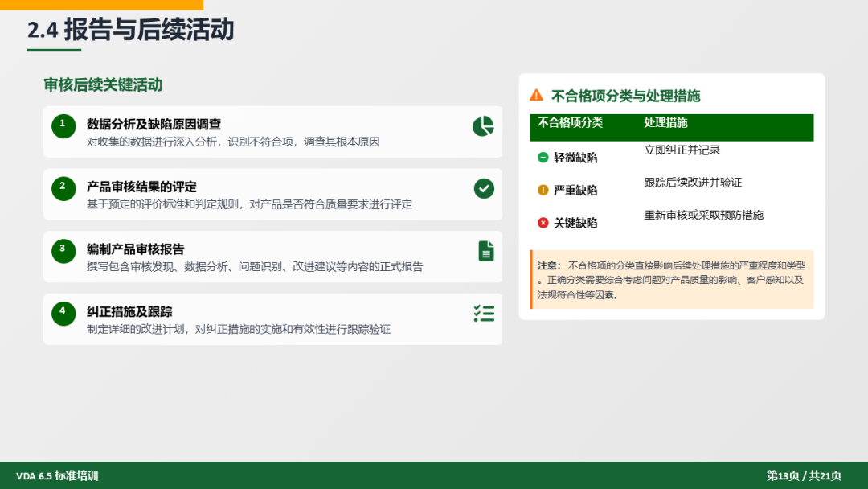Click the document icon beside 编制产品审核报告
Image resolution: width=868 pixels, height=489 pixels.
click(486, 251)
